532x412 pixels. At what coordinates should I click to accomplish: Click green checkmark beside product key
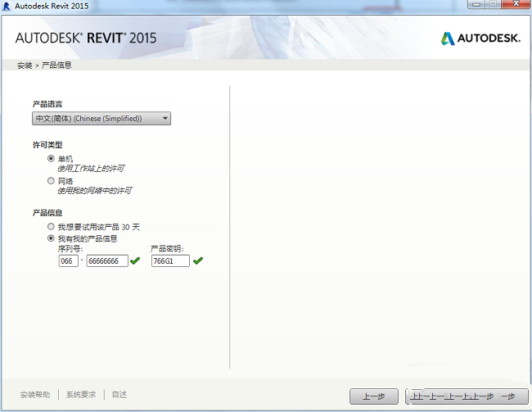click(198, 260)
